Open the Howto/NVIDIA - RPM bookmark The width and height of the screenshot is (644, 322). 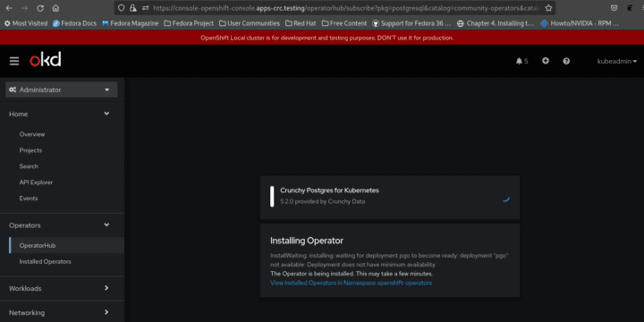click(580, 23)
